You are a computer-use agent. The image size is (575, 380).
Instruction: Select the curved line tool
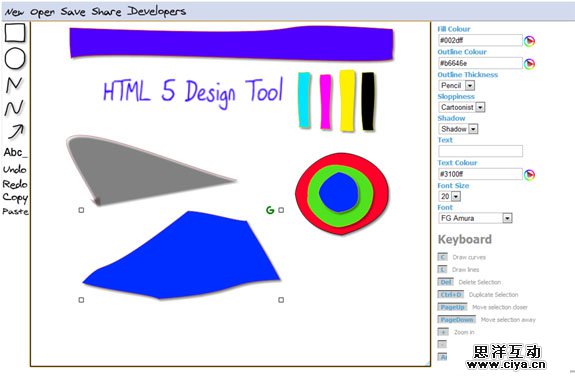coord(14,108)
